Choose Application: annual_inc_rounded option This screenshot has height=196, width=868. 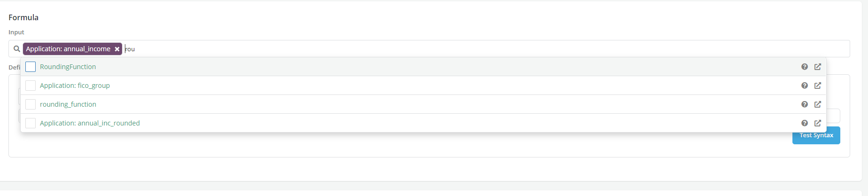90,123
